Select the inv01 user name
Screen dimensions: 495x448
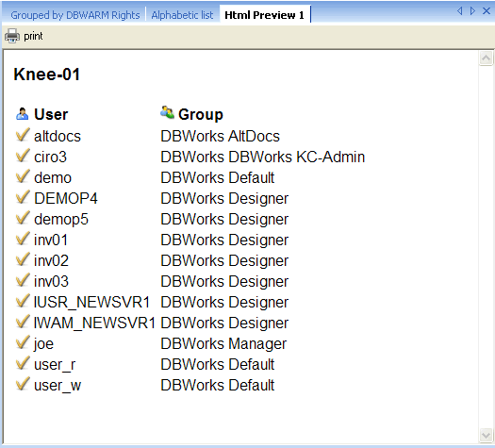51,240
